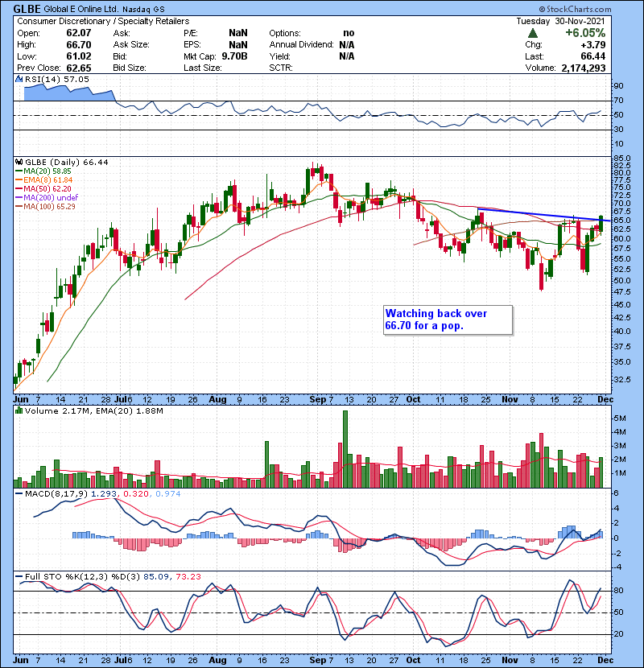644x668 pixels.
Task: Click the MA(100) 65.29 legend entry
Action: click(46, 207)
